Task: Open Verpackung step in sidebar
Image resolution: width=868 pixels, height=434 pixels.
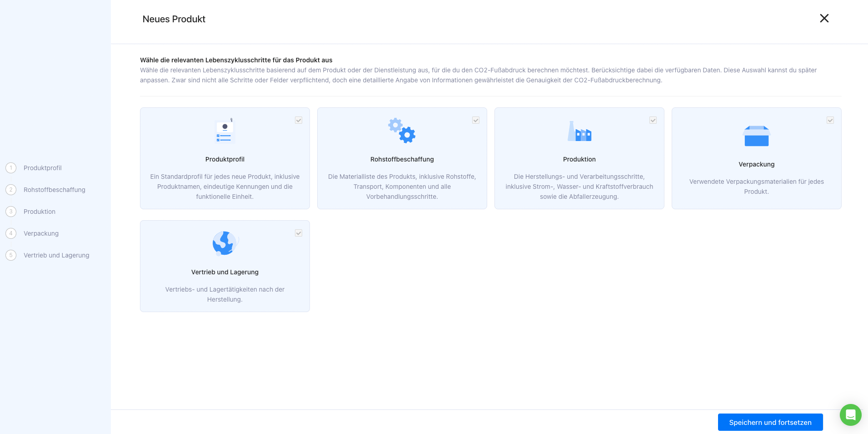Action: pos(41,233)
